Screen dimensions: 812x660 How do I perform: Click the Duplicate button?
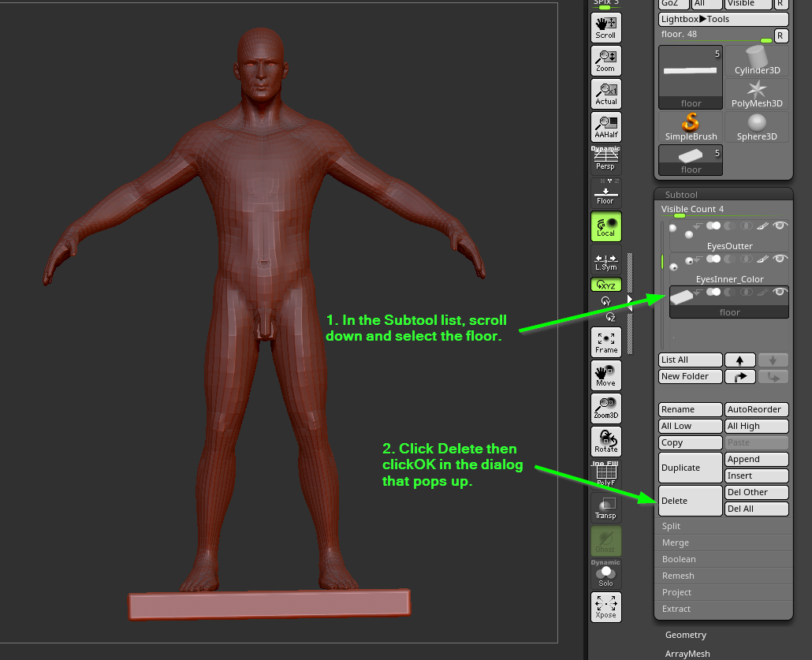pyautogui.click(x=691, y=468)
